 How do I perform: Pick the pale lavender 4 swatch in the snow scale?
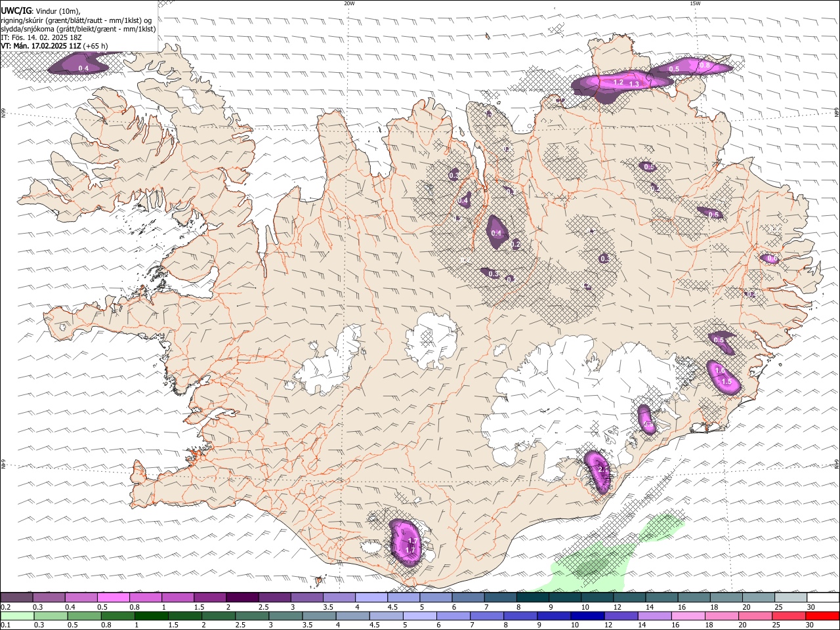coord(371,597)
